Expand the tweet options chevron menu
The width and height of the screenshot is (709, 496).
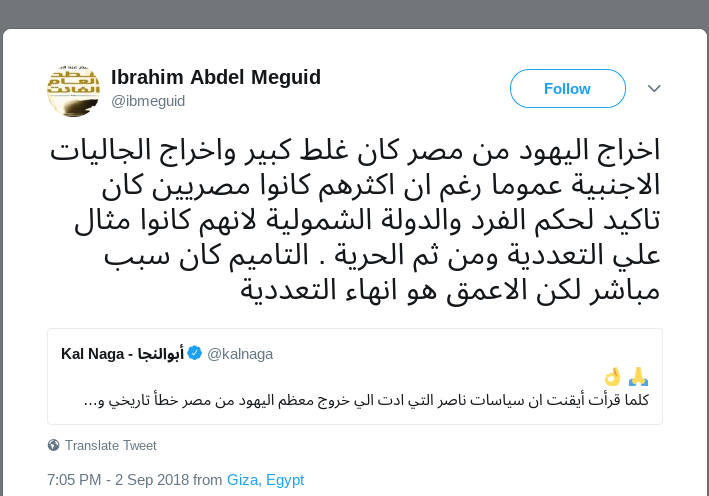click(x=654, y=88)
